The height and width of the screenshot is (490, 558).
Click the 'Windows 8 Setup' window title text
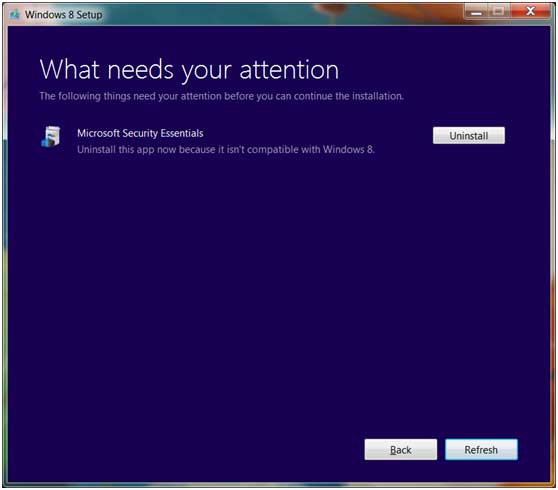(x=63, y=15)
